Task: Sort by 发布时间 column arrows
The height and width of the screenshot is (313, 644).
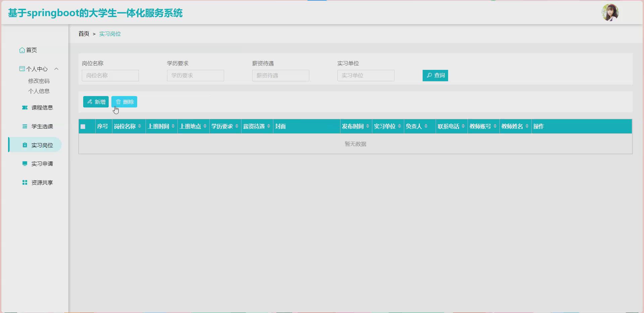Action: coord(368,126)
